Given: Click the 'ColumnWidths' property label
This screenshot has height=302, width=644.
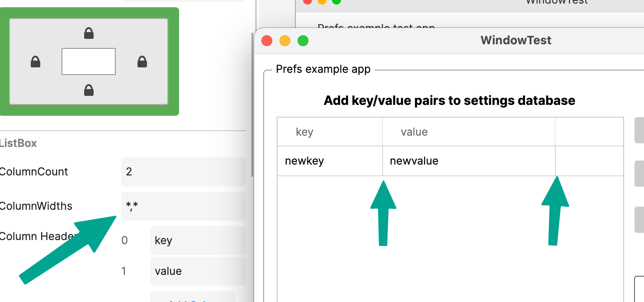Looking at the screenshot, I should 36,206.
